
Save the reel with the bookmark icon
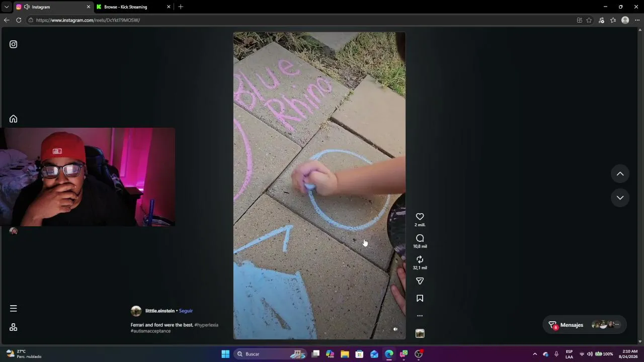pos(420,298)
